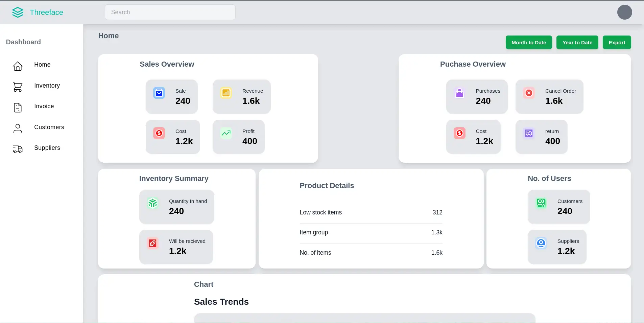Click the green Profit trend arrow icon
The image size is (644, 323).
(226, 133)
